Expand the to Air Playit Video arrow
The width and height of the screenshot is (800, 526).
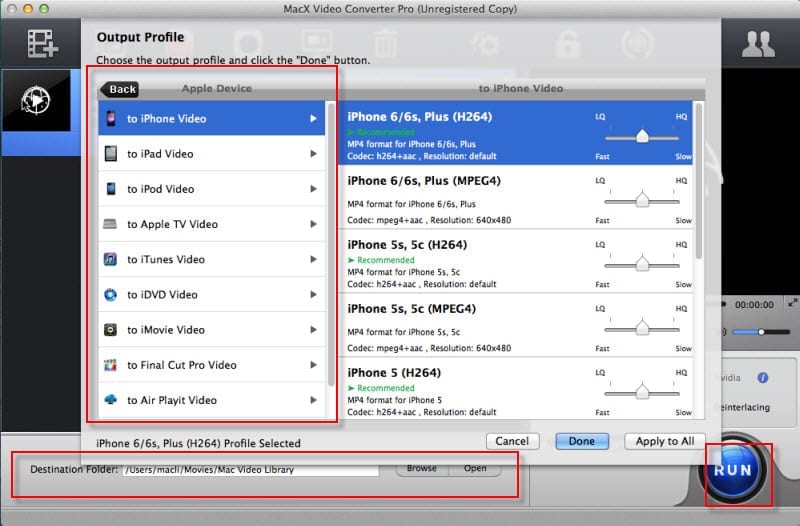pos(313,400)
